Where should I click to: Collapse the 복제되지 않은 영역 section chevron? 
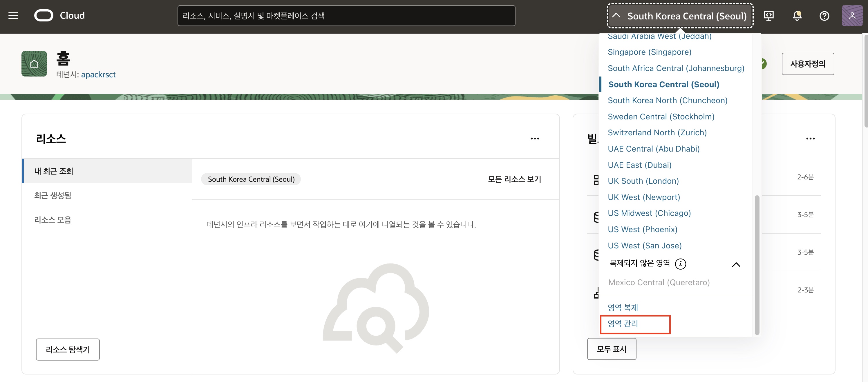click(x=736, y=265)
